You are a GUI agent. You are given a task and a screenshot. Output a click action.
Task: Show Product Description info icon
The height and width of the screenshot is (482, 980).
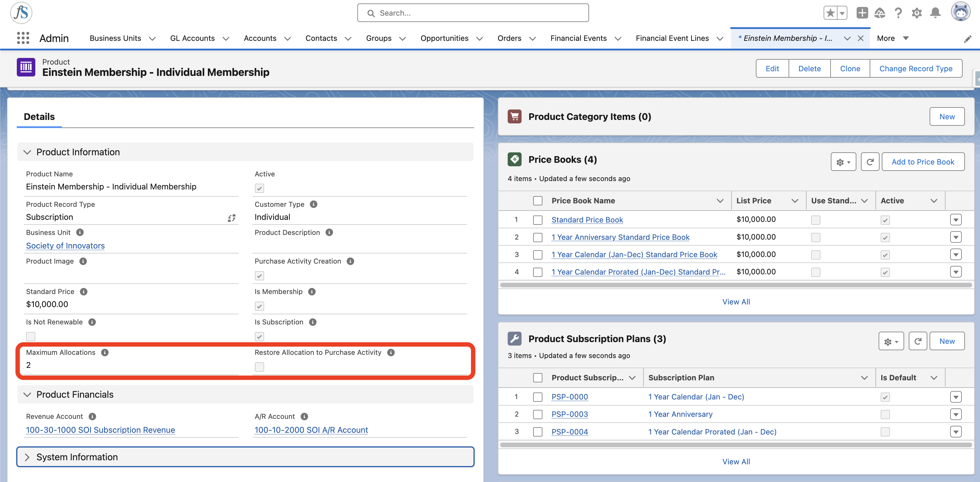(x=329, y=232)
